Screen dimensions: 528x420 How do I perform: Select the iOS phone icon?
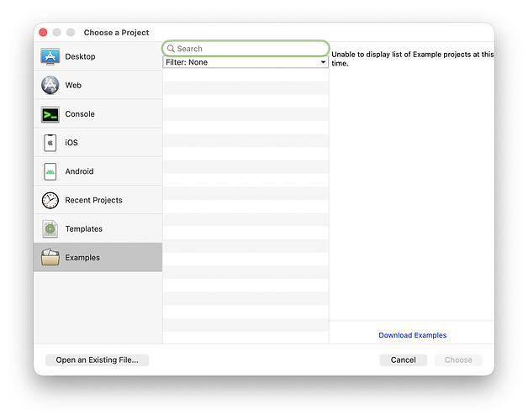[x=50, y=143]
